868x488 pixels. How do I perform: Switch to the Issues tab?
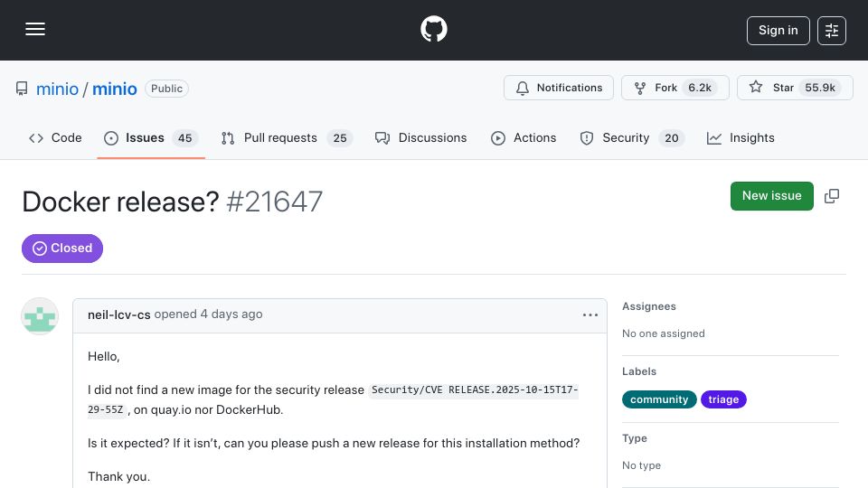tap(151, 137)
